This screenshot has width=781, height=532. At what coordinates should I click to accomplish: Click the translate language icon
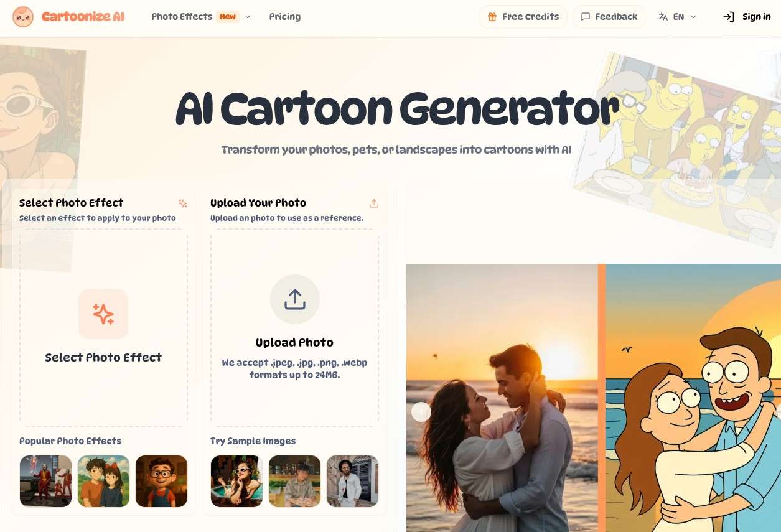[663, 17]
